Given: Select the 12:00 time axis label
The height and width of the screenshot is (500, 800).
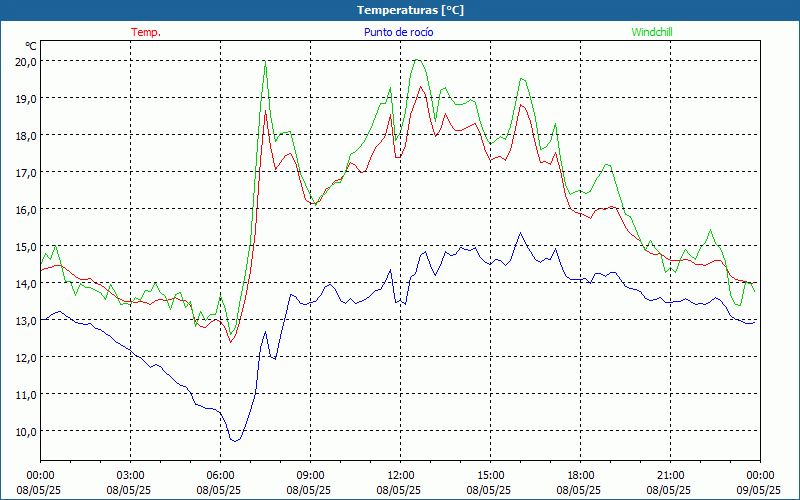Looking at the screenshot, I should [x=400, y=475].
